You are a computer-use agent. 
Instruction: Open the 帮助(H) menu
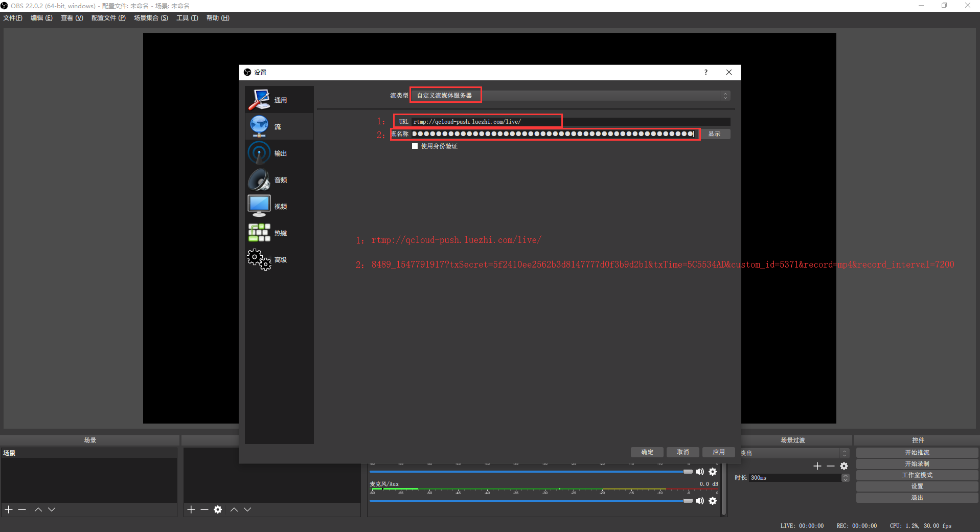218,18
